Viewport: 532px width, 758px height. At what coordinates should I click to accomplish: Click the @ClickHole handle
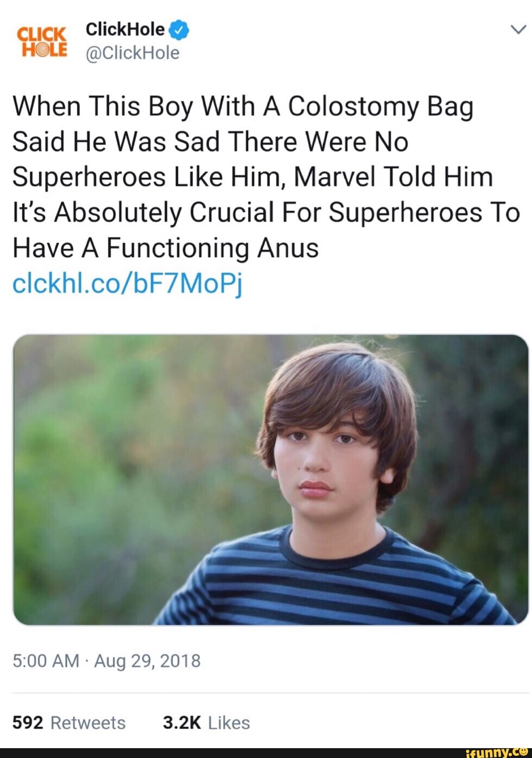(x=133, y=53)
